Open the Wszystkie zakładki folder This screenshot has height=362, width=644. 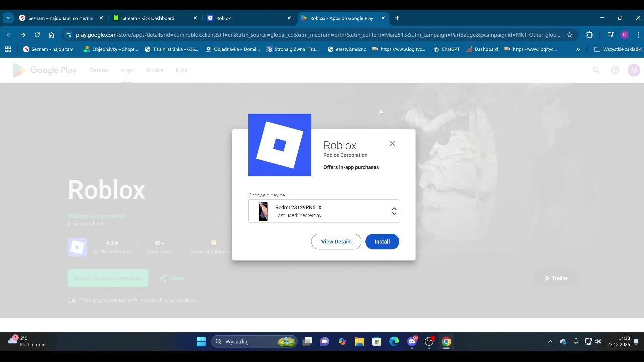click(617, 49)
